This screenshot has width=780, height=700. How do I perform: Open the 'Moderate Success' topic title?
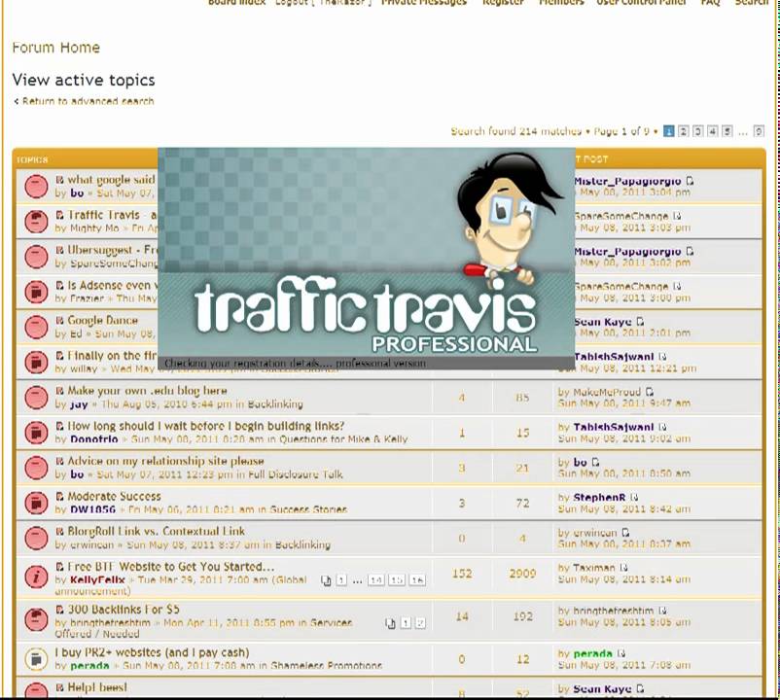(114, 496)
